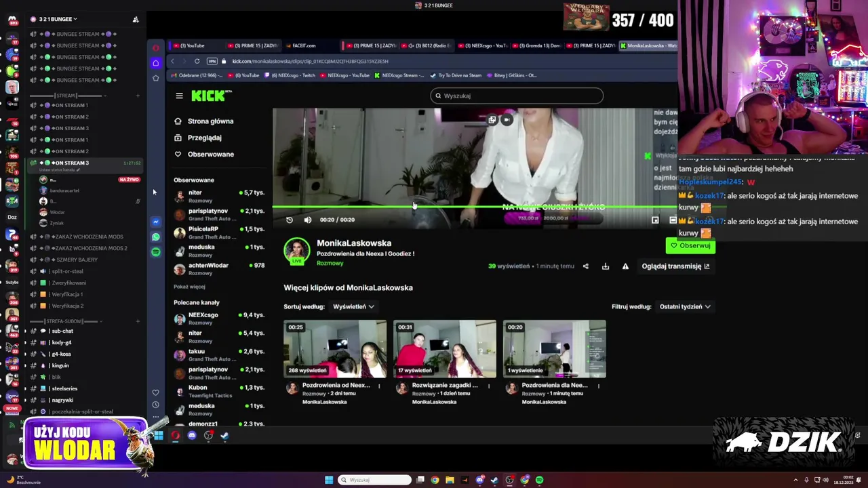Screen dimensions: 868x488
Task: Click the Wyszukaj search field on Kick
Action: pos(517,96)
